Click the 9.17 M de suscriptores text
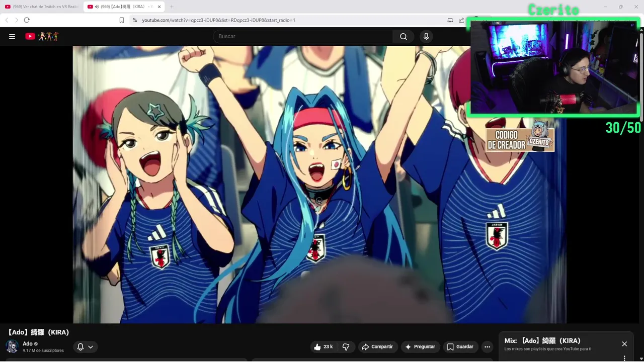 [x=43, y=350]
